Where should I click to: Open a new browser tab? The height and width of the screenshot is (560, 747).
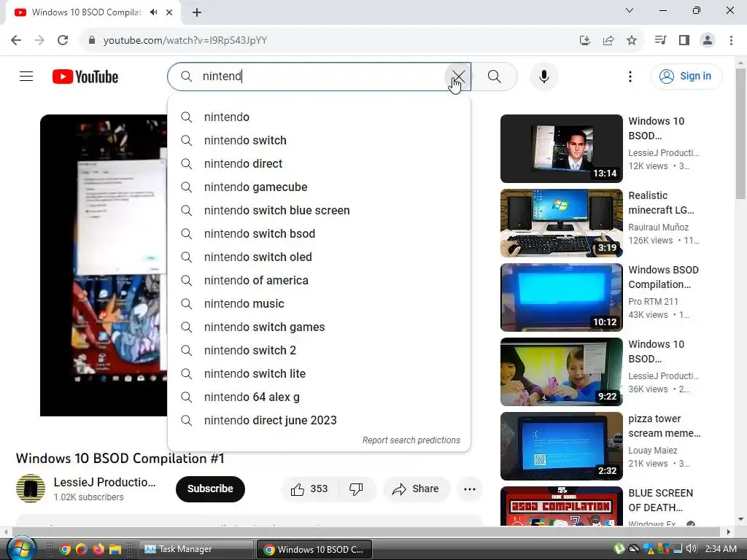(197, 12)
